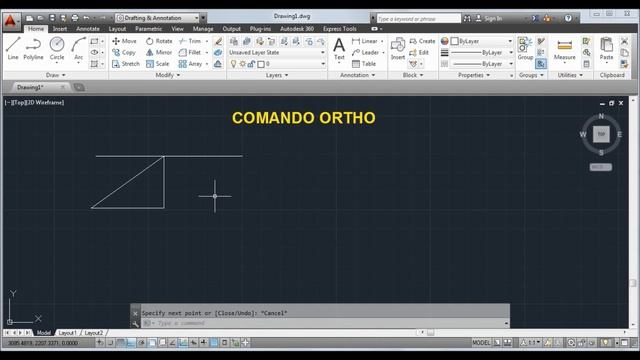Click the keyword search input field

419,19
